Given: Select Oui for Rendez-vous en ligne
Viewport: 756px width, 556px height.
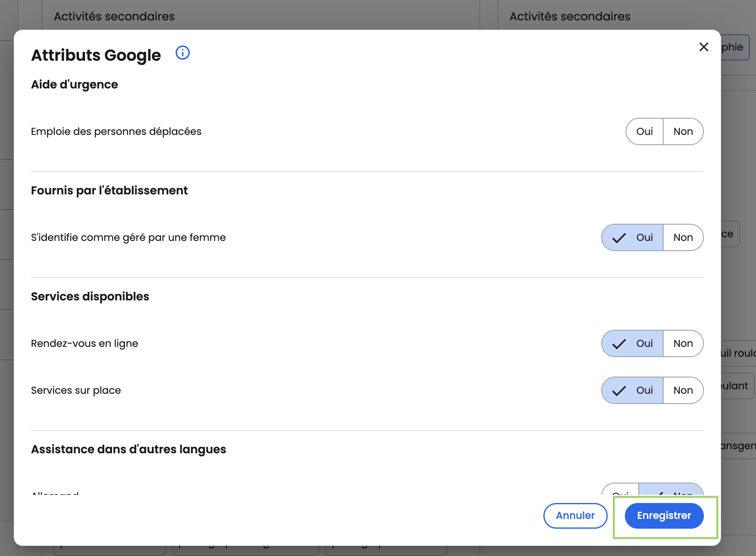Looking at the screenshot, I should click(x=632, y=343).
